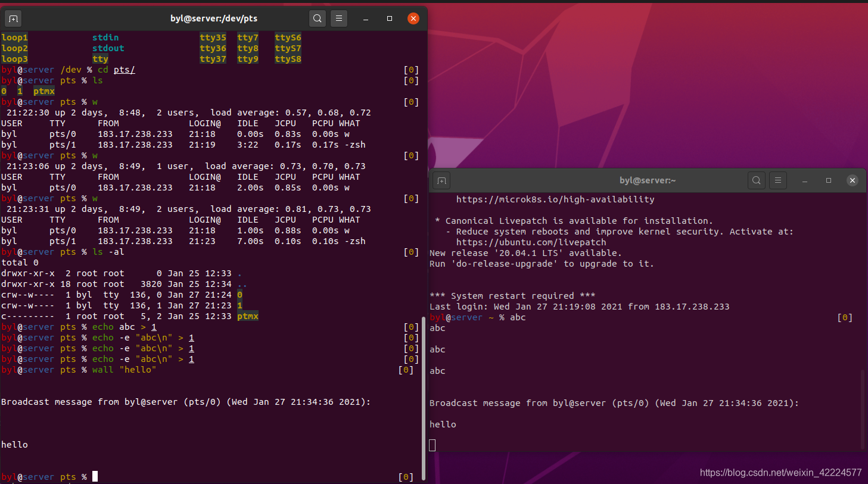
Task: Click 'tty35' in the /dev listing
Action: coord(213,38)
